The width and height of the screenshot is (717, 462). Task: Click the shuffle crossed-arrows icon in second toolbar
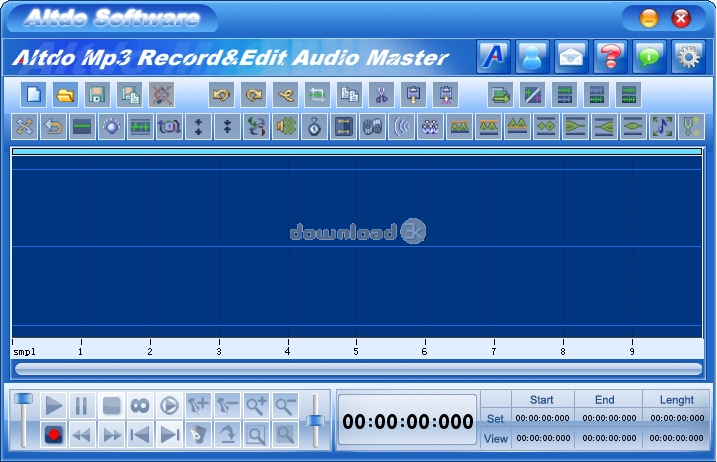(25, 126)
